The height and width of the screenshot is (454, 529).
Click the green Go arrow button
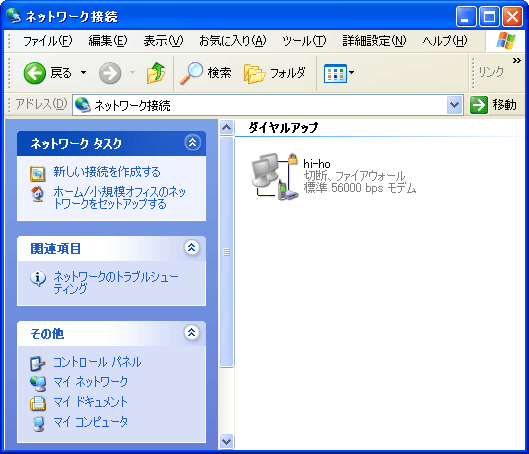479,105
